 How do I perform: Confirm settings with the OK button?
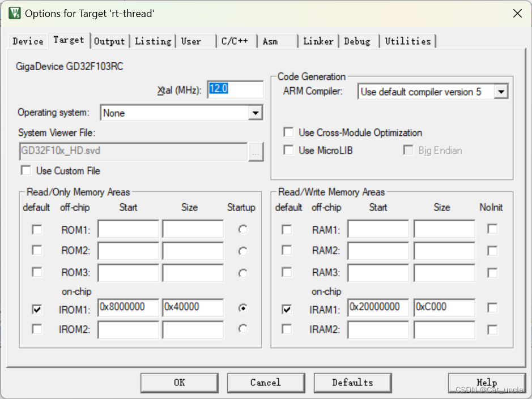point(180,383)
